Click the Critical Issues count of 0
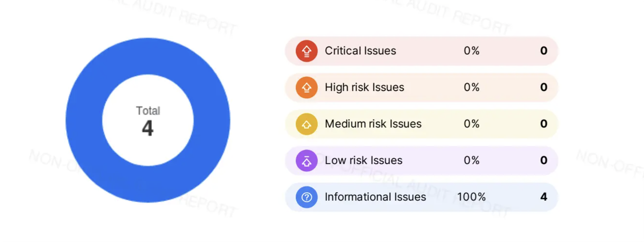Image resolution: width=644 pixels, height=242 pixels. [543, 51]
